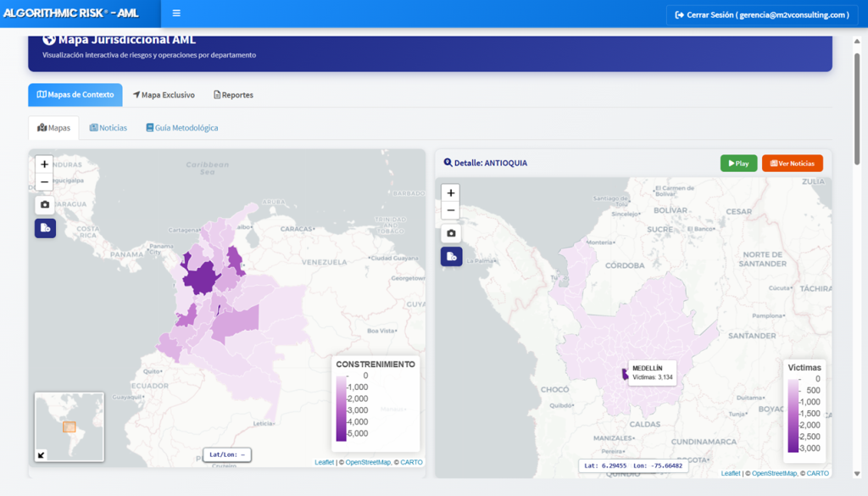Click the Lat/Lon box on Colombia map

[227, 454]
